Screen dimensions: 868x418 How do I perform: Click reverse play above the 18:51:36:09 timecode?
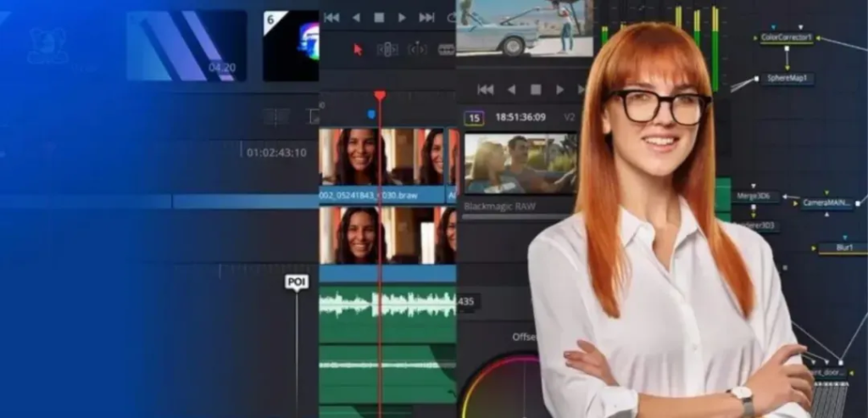pyautogui.click(x=511, y=90)
